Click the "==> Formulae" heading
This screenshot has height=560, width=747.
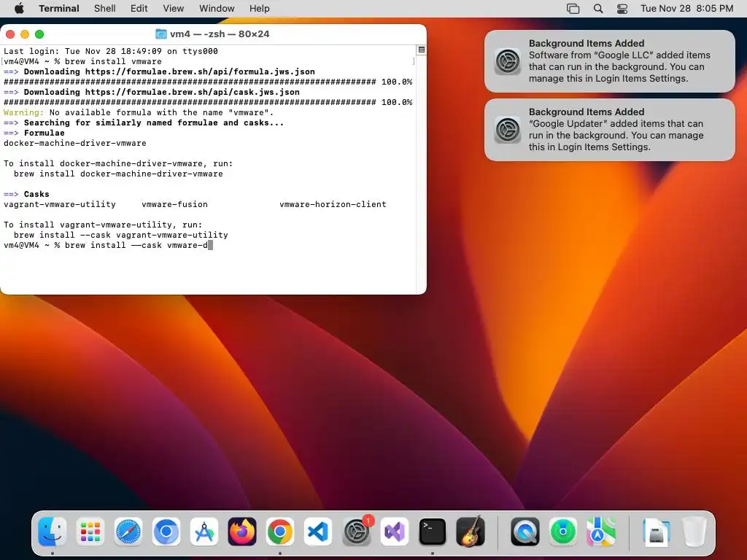34,133
